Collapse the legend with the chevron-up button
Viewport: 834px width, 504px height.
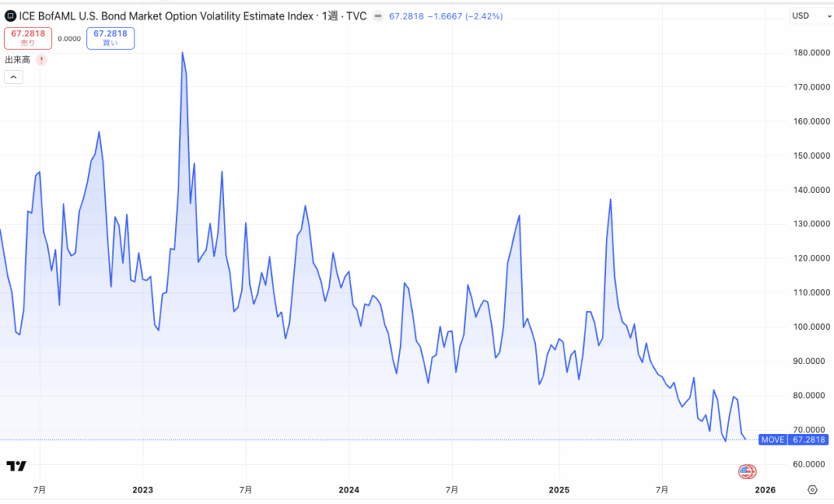[13, 77]
